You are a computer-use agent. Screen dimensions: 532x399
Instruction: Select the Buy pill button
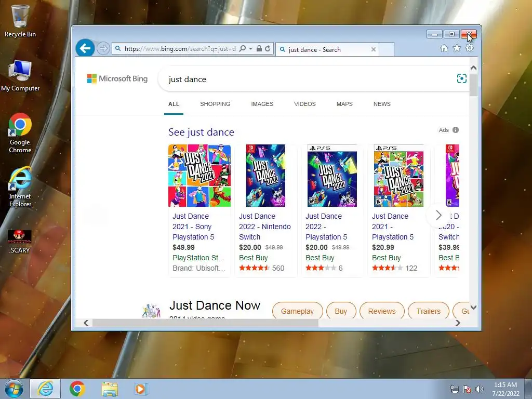[x=341, y=311]
